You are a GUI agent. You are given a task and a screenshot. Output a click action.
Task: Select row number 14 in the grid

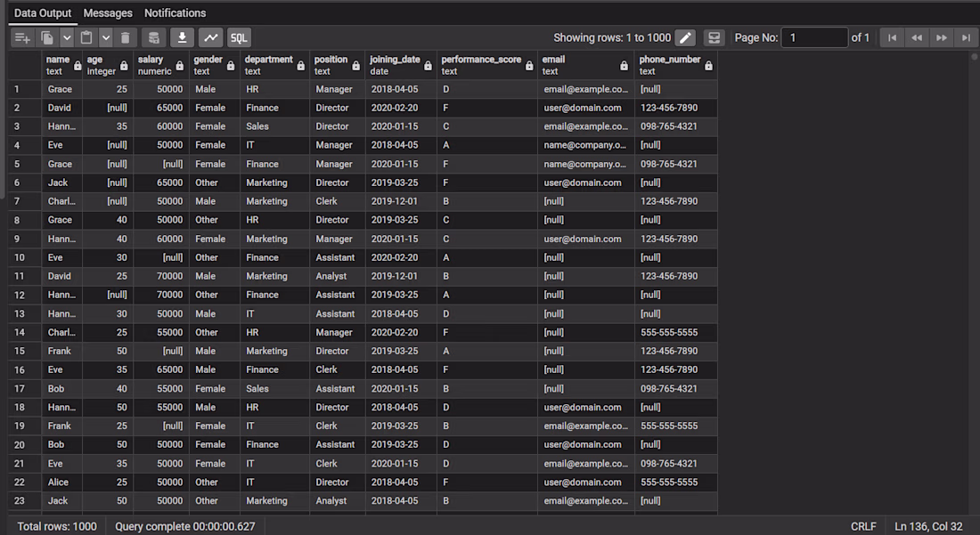24,333
